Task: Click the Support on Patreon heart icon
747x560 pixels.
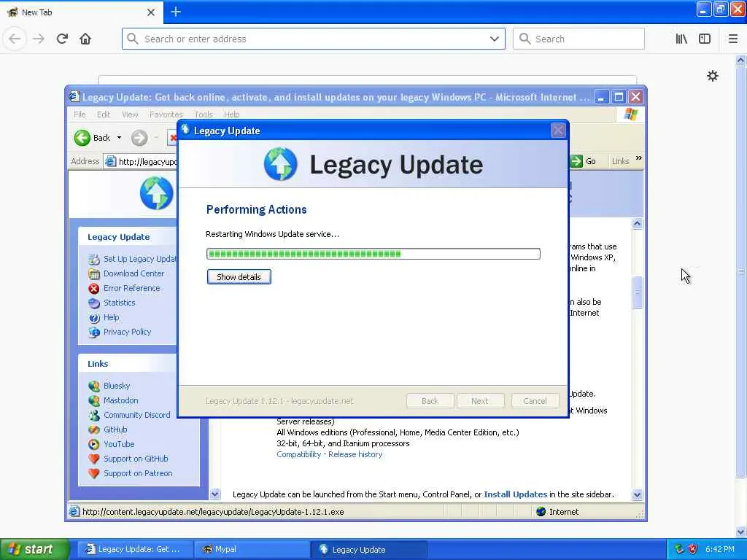Action: coord(94,473)
